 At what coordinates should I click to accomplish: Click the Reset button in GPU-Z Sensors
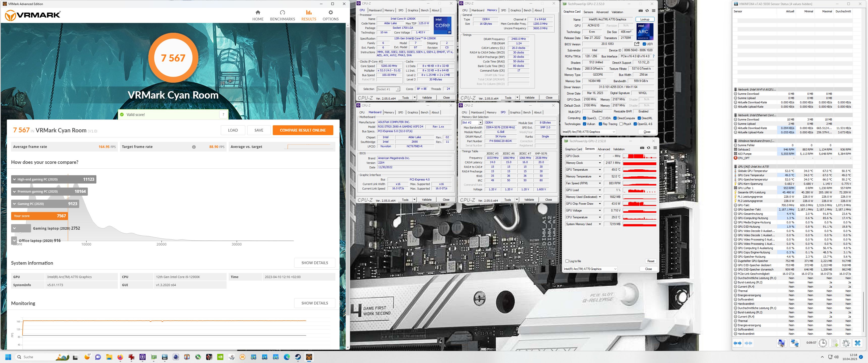[651, 261]
